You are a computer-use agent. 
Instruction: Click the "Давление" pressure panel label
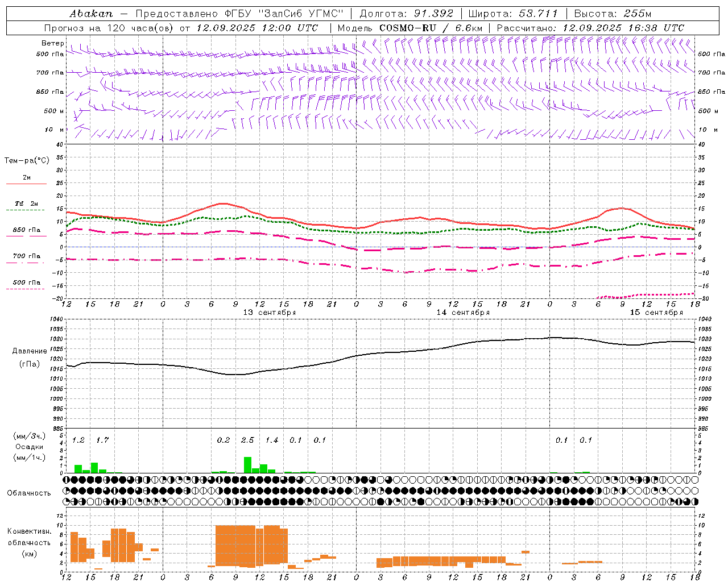point(30,351)
